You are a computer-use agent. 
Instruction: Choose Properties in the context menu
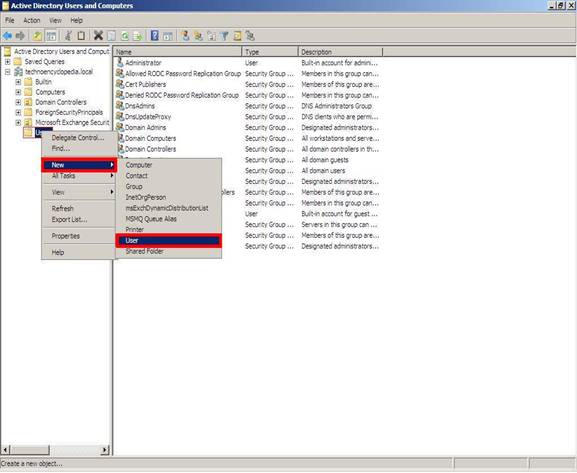79,236
